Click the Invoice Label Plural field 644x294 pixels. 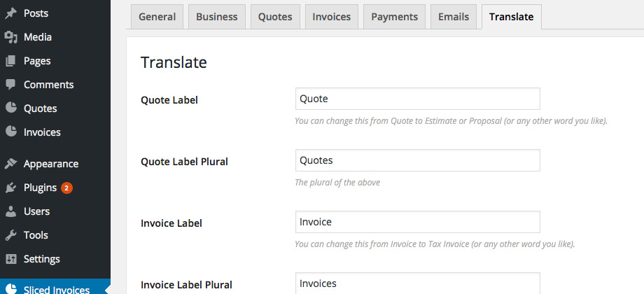[418, 283]
